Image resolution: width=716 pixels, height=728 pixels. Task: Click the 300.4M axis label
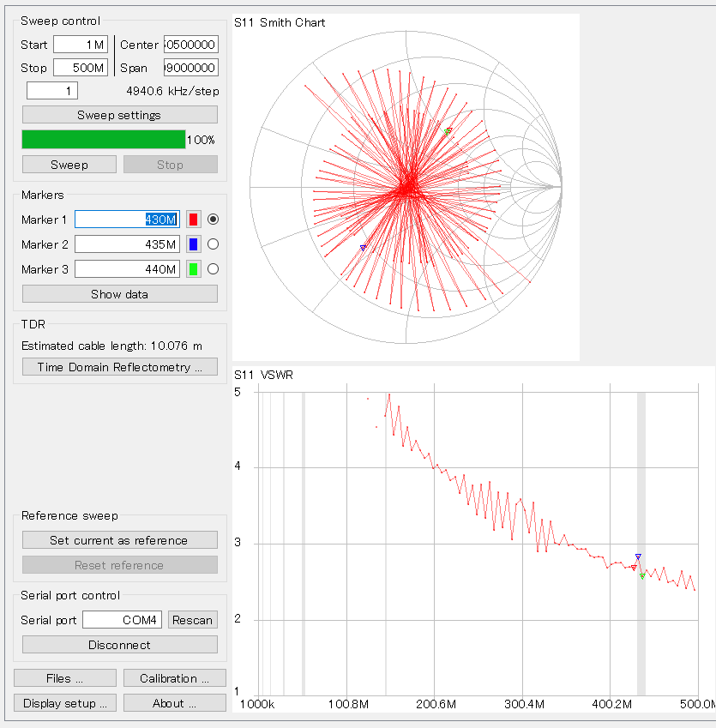coord(524,704)
